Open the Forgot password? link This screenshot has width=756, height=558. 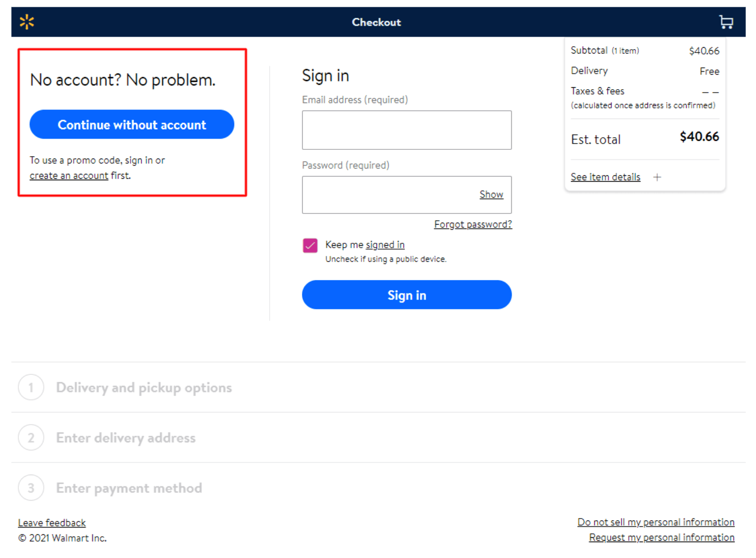pyautogui.click(x=472, y=225)
